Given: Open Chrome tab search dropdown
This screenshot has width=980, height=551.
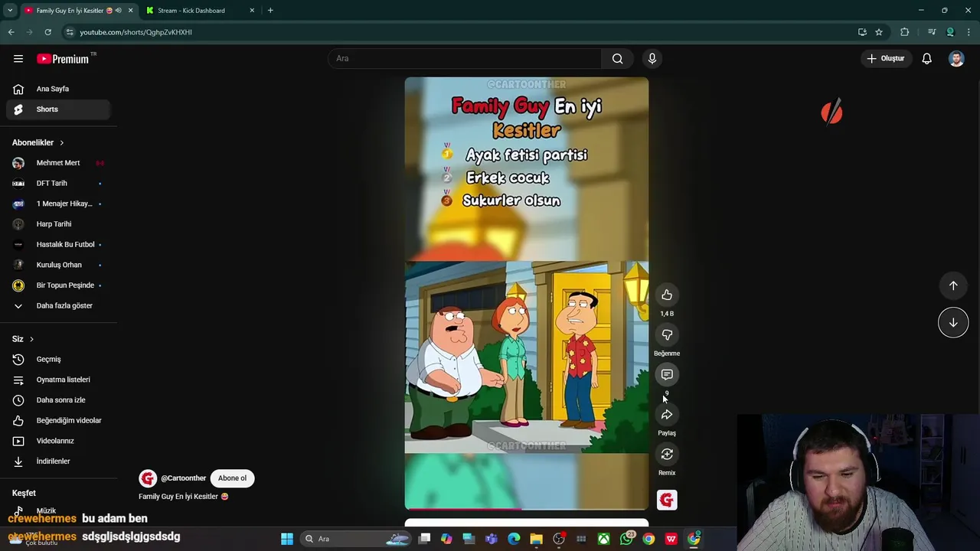Looking at the screenshot, I should click(x=10, y=11).
